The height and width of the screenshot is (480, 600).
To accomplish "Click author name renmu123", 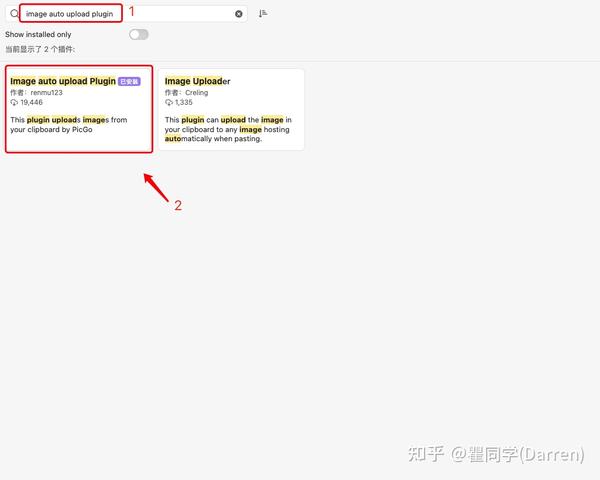I will (x=46, y=93).
